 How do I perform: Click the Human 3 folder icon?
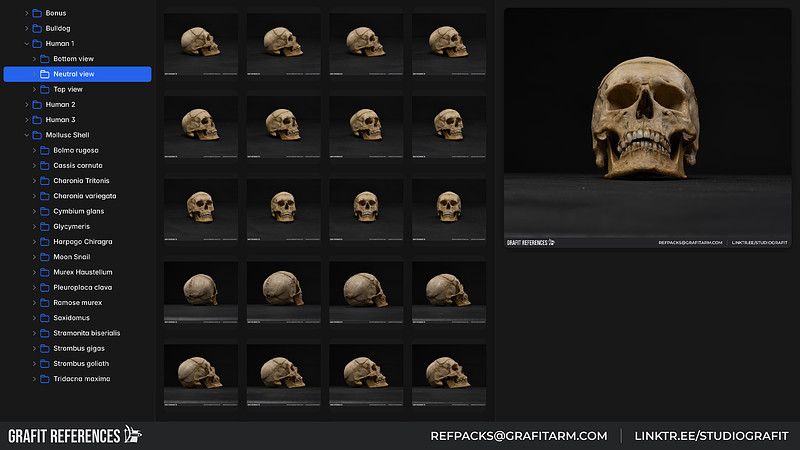tap(37, 120)
